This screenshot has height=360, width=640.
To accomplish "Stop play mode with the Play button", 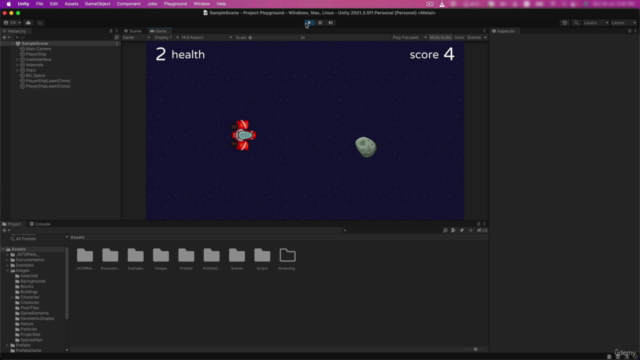I will [x=309, y=23].
